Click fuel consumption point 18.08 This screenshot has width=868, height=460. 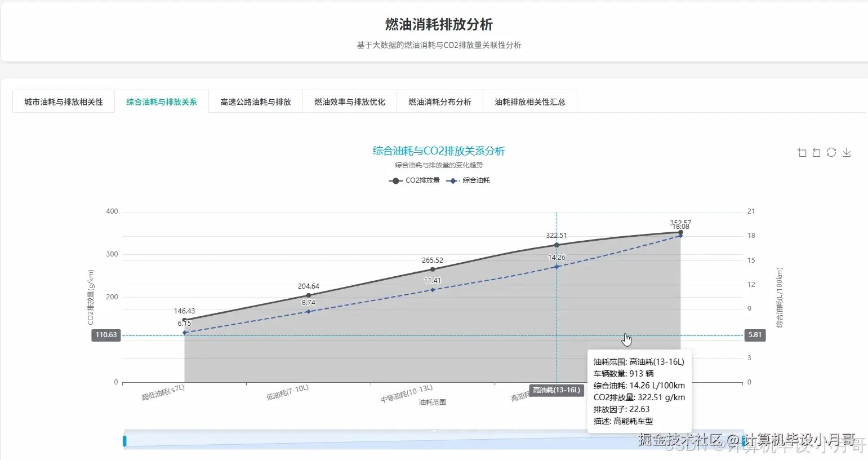click(x=680, y=236)
